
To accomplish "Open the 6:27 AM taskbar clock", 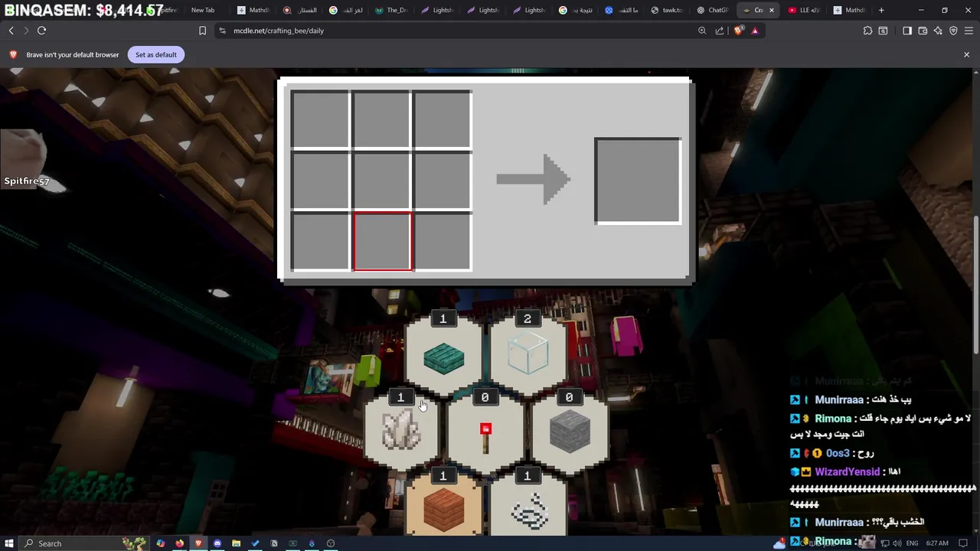I will click(937, 543).
